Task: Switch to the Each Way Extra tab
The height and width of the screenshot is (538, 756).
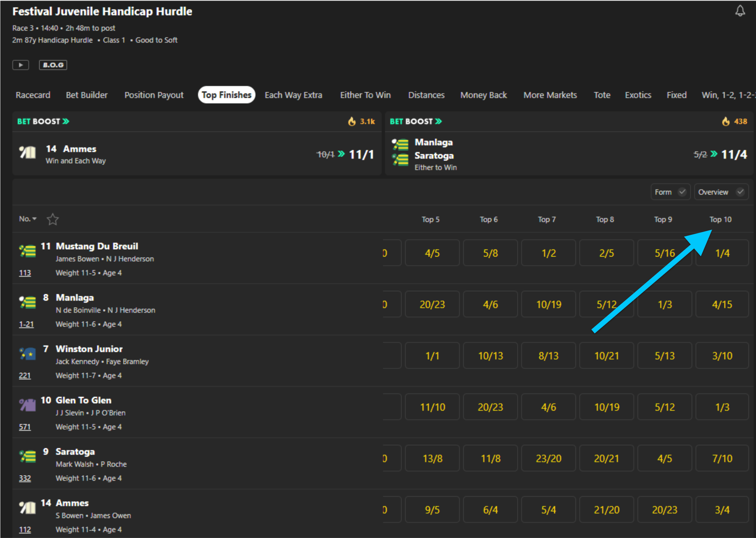Action: (293, 95)
